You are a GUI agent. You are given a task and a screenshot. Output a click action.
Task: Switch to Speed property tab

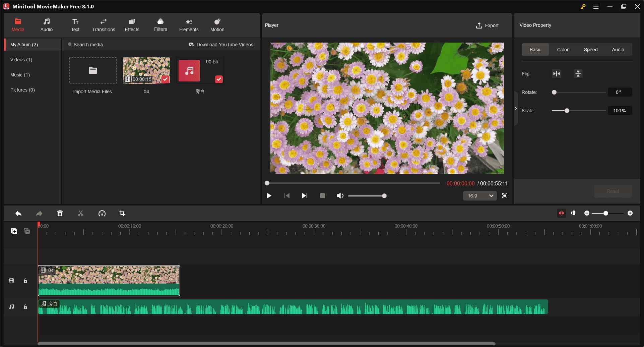591,50
